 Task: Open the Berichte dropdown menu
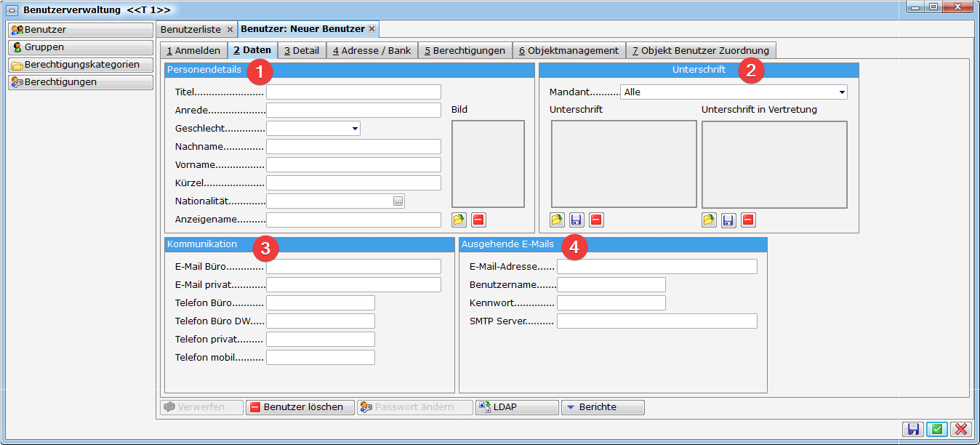602,407
